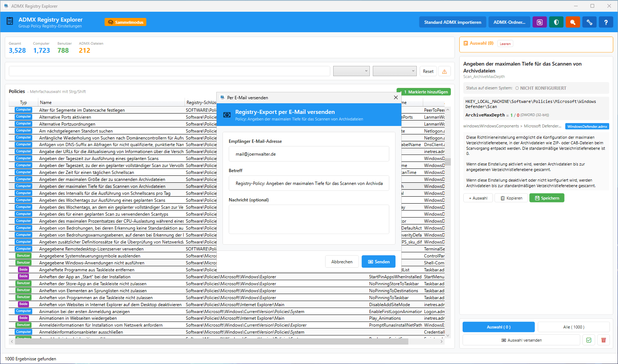Click the purple refresh icon in header
The height and width of the screenshot is (364, 618).
coord(540,22)
